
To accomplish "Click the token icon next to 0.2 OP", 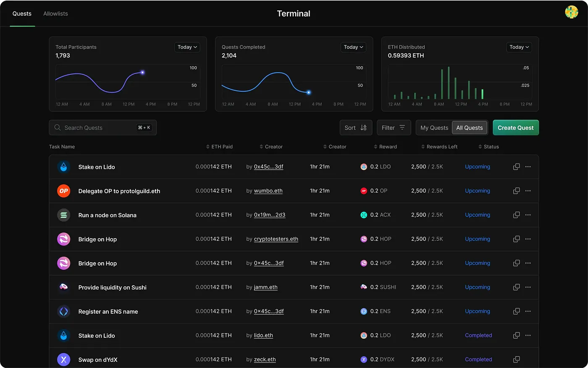I will point(364,191).
